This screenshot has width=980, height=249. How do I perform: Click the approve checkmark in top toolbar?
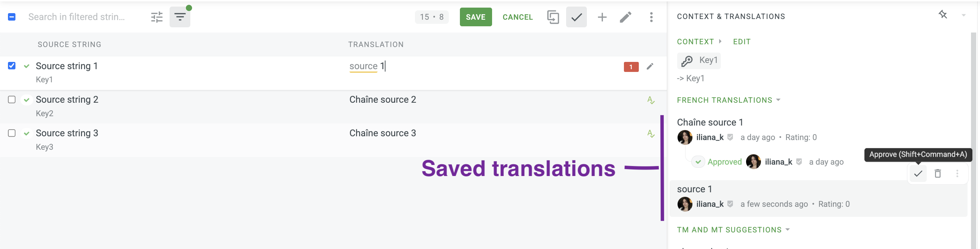577,17
